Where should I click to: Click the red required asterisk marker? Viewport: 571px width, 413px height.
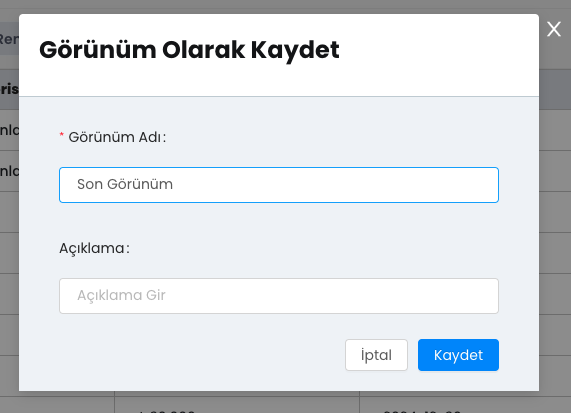[x=62, y=135]
